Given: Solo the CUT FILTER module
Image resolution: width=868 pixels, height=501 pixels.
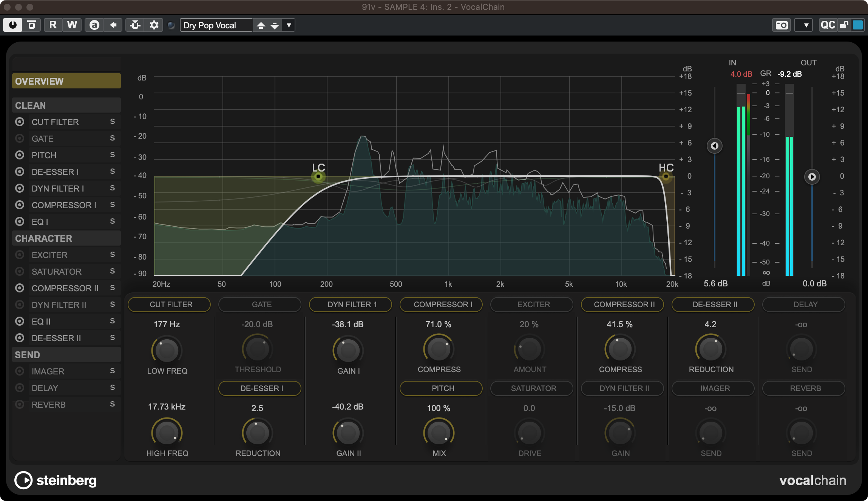Looking at the screenshot, I should (x=112, y=121).
